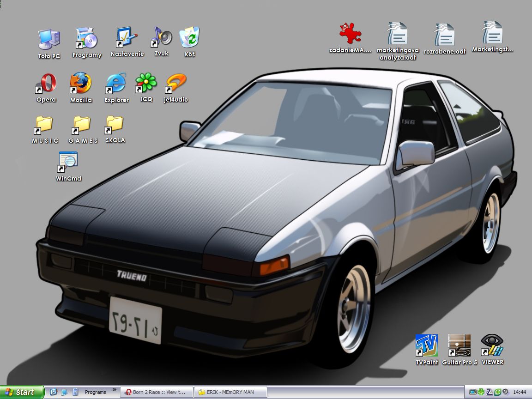
Task: Click the 14:44 system clock
Action: point(520,392)
